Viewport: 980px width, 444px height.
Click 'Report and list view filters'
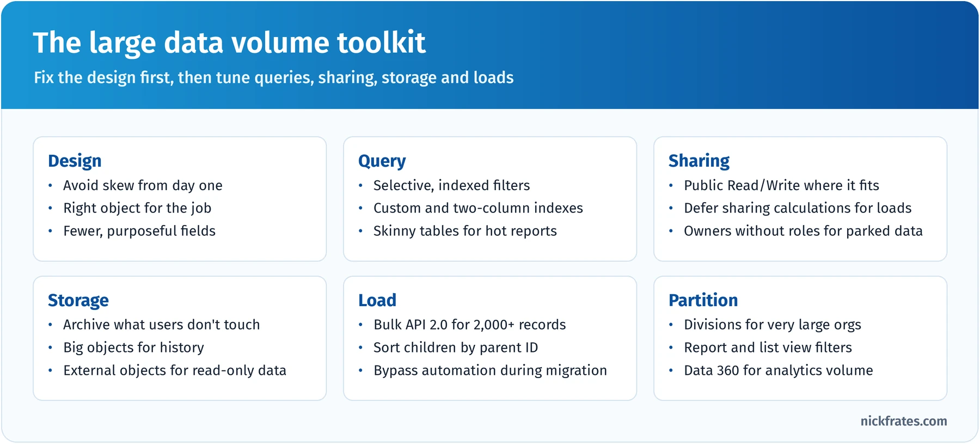click(x=768, y=348)
